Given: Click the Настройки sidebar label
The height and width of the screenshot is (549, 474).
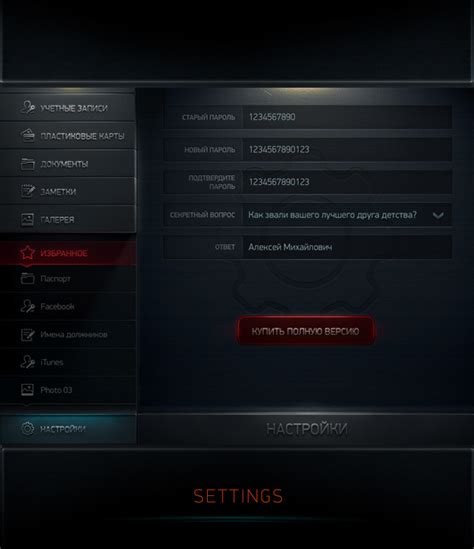Looking at the screenshot, I should [x=63, y=429].
